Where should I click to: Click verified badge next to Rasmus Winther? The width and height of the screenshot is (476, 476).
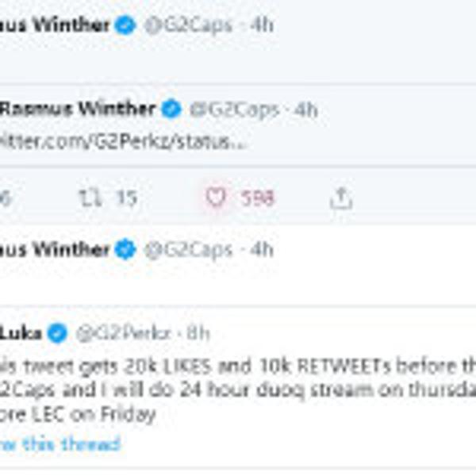[171, 109]
